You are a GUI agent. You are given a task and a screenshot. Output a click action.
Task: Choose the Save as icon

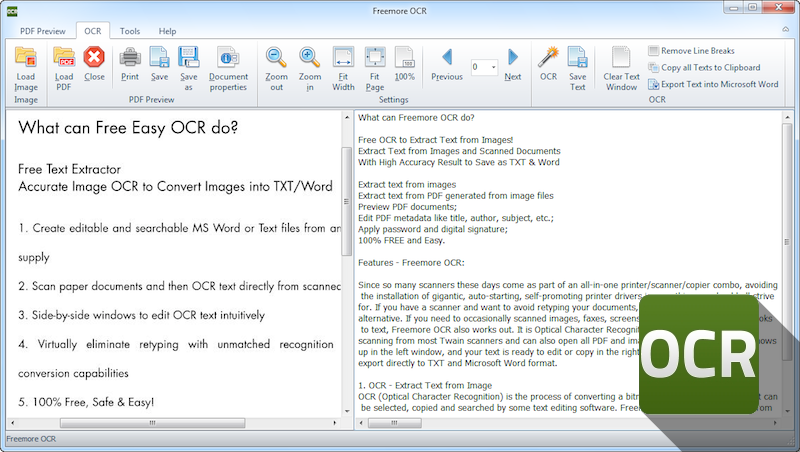pos(188,57)
